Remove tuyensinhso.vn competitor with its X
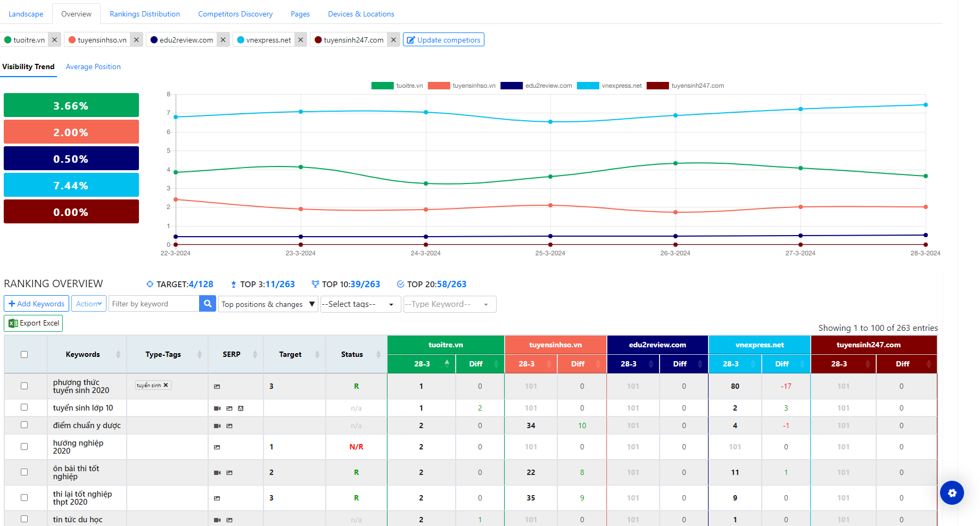Screen dimensions: 980x526 [x=136, y=40]
